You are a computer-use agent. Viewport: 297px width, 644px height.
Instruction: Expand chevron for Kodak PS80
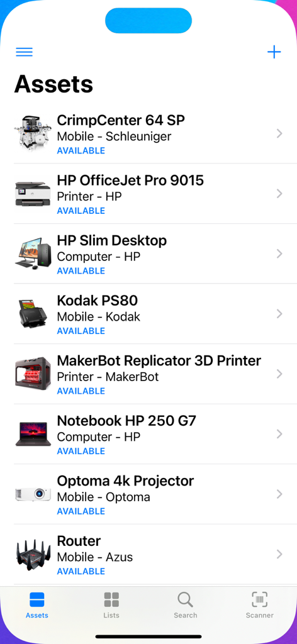pyautogui.click(x=279, y=314)
